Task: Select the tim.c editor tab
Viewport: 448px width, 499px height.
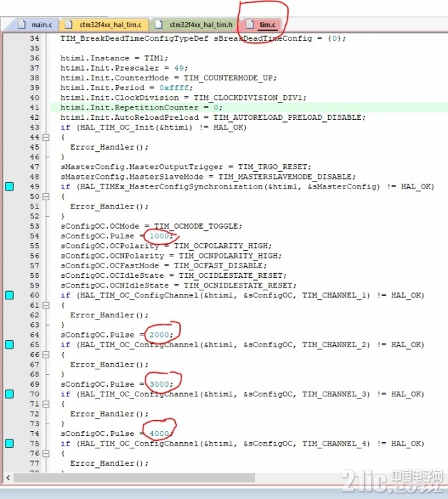Action: click(262, 24)
